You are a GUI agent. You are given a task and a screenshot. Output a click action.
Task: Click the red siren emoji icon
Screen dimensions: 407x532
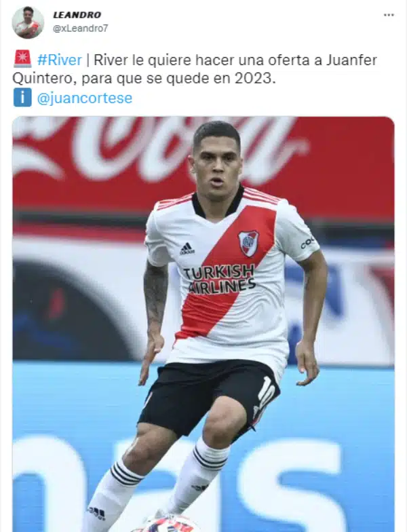(22, 59)
